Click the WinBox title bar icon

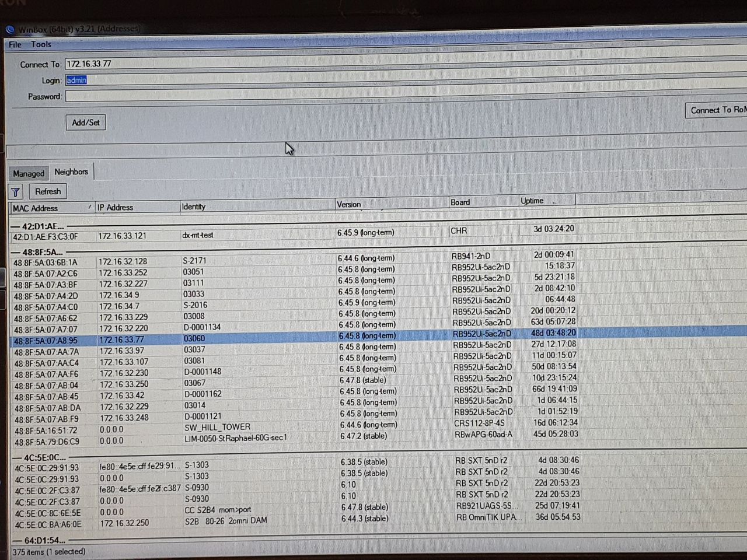(x=10, y=30)
